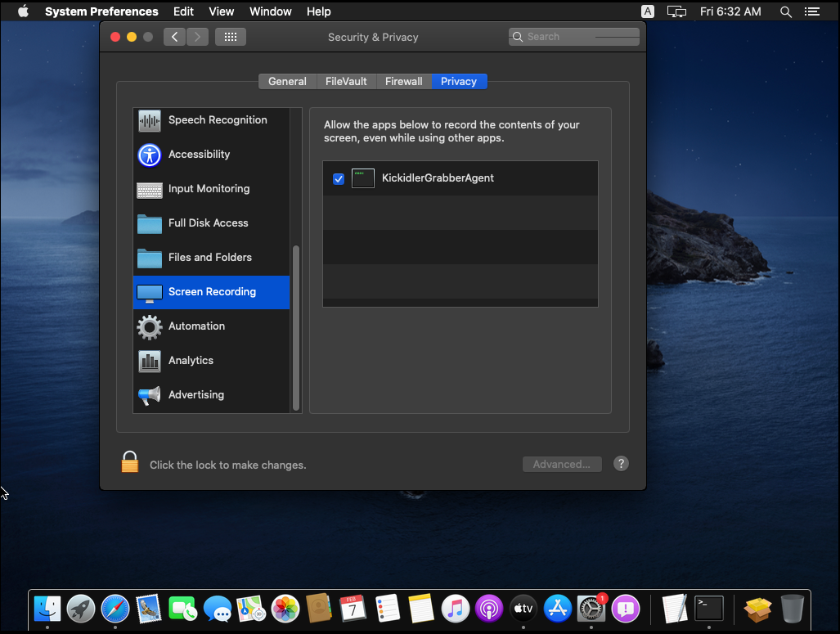Click the Accessibility icon in the privacy list

pyautogui.click(x=150, y=155)
